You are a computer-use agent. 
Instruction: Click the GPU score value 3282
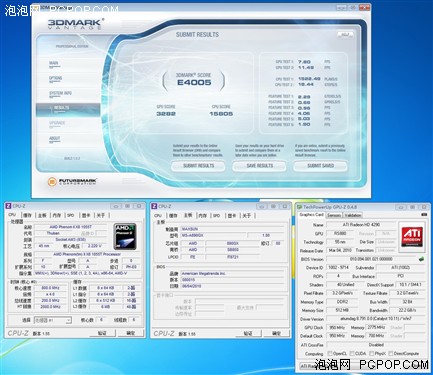tap(166, 114)
